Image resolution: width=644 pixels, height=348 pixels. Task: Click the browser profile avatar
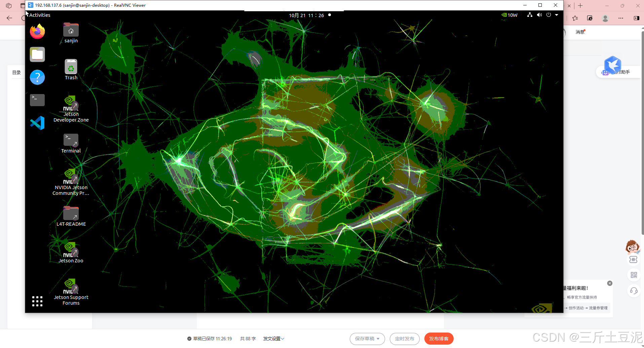click(605, 18)
